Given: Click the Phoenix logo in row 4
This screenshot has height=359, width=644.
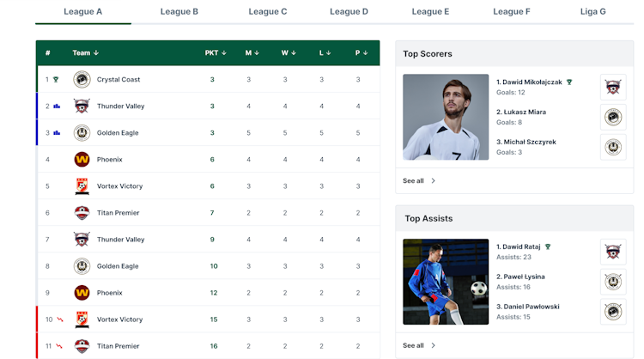Looking at the screenshot, I should 82,160.
